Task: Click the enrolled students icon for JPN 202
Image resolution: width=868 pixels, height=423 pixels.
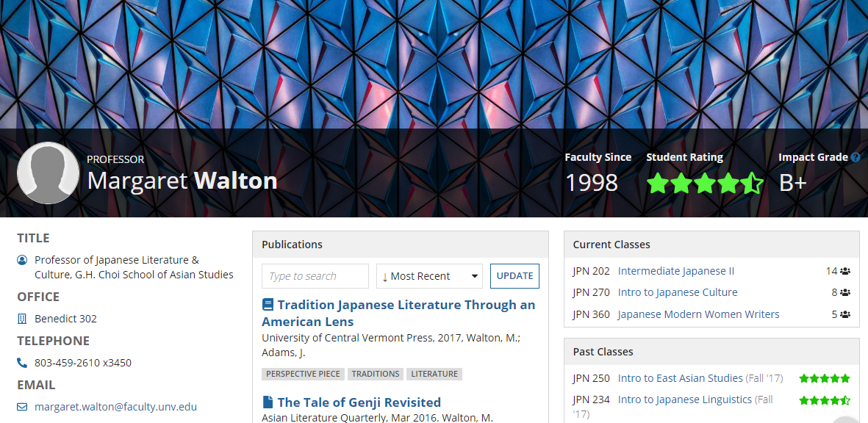Action: click(845, 271)
